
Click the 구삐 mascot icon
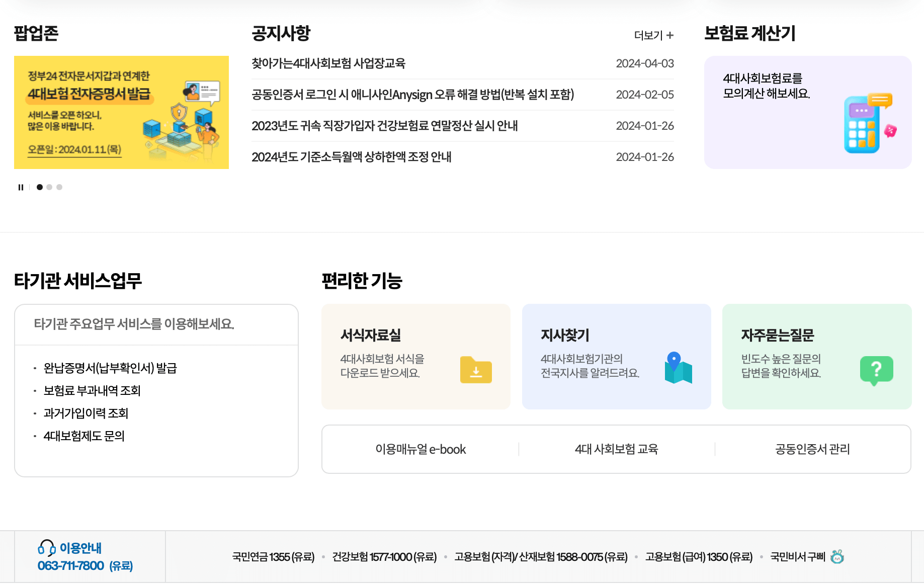[x=837, y=556]
